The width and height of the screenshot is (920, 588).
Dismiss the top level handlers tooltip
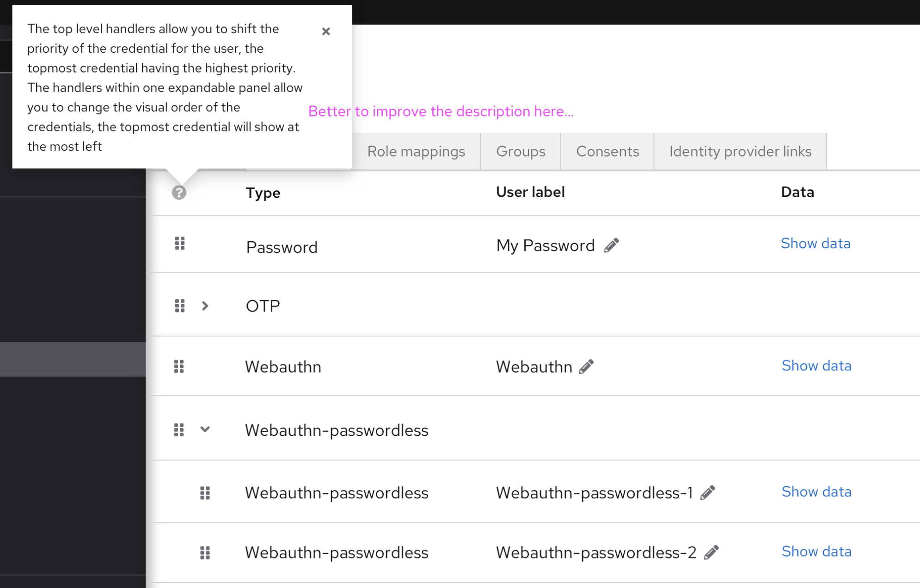(326, 31)
